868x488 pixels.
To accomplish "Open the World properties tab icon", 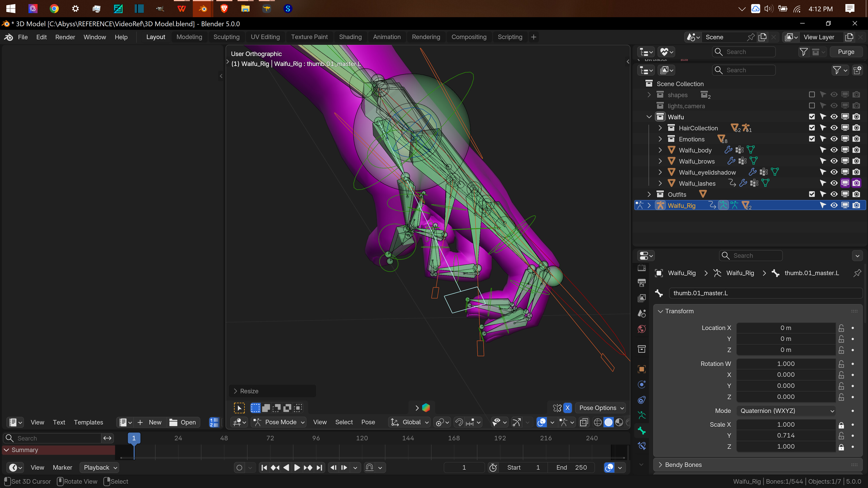I will tap(642, 329).
